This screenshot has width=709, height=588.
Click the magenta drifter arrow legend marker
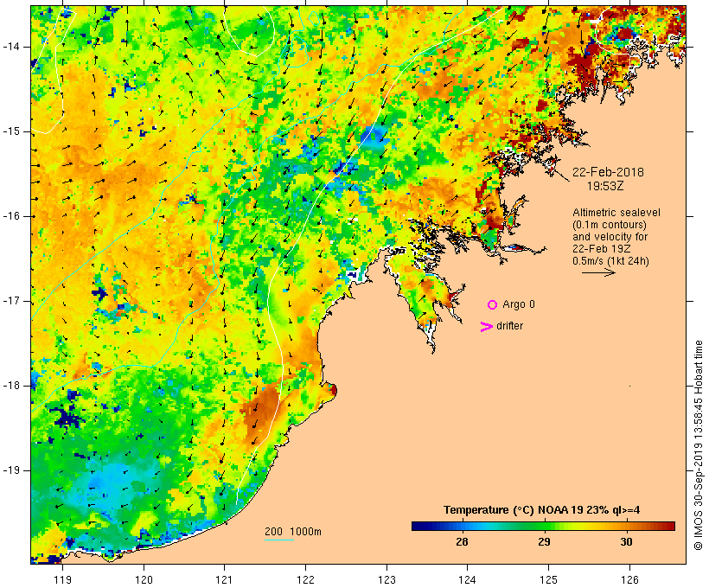pyautogui.click(x=487, y=327)
